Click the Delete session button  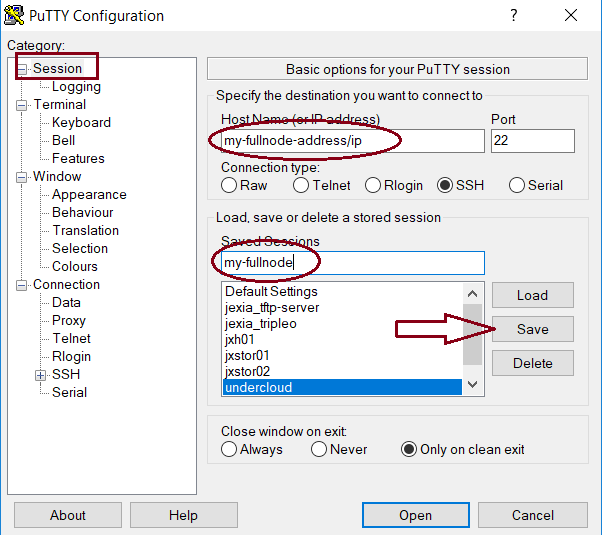(x=533, y=363)
